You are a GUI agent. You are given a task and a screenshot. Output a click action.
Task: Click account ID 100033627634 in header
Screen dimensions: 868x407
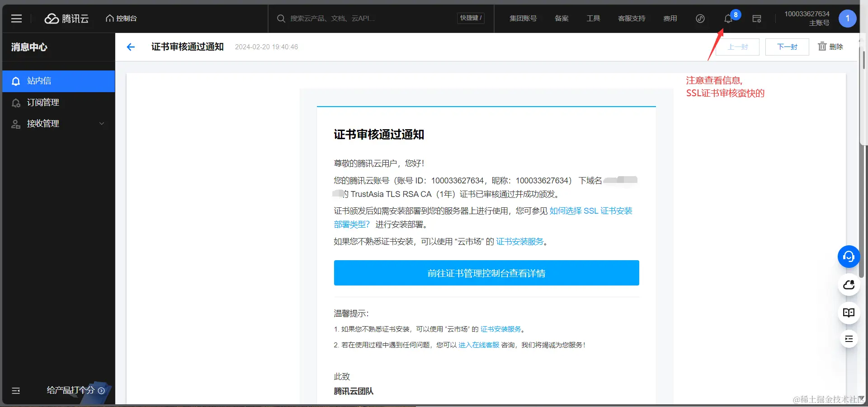click(807, 14)
